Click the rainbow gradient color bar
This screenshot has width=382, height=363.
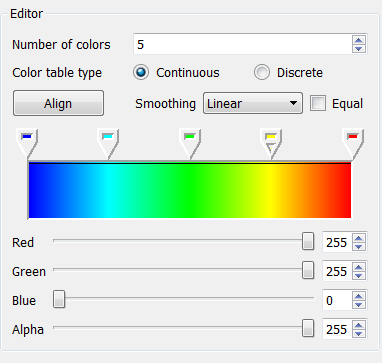190,190
